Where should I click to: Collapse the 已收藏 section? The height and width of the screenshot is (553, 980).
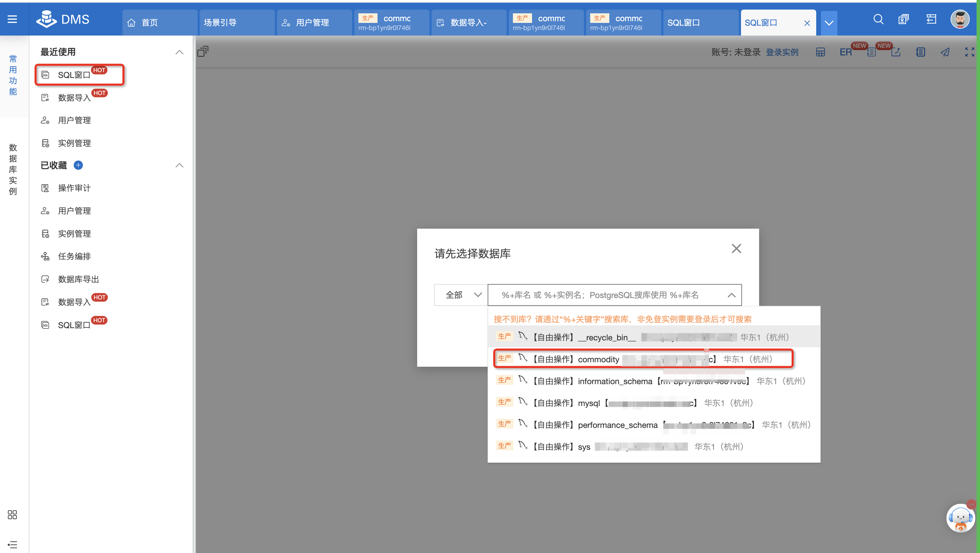(x=179, y=165)
